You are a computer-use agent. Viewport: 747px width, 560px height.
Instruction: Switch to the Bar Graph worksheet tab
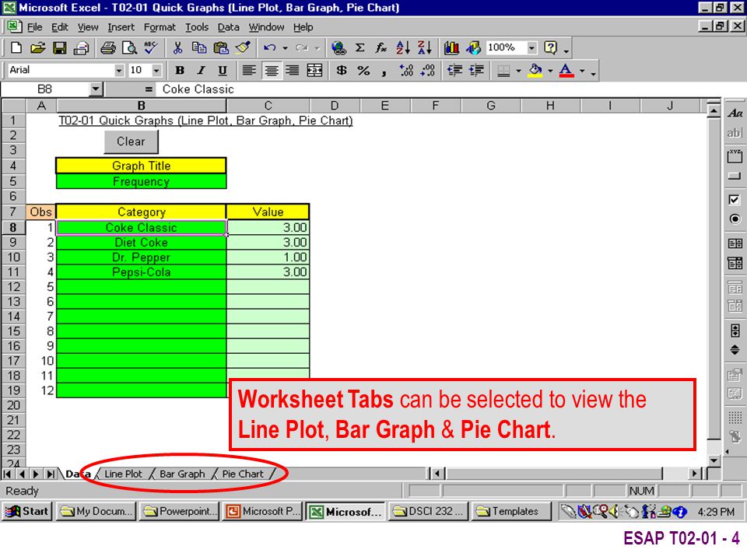[x=182, y=474]
